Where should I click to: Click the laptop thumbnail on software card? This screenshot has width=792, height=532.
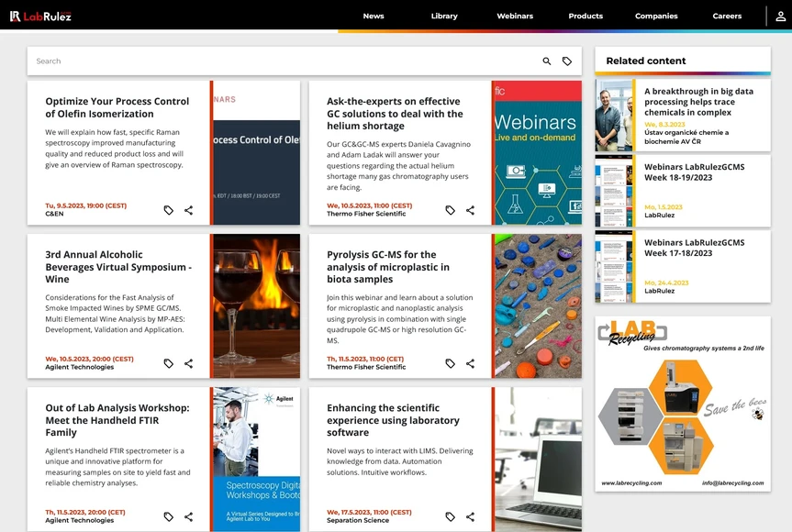coord(538,459)
